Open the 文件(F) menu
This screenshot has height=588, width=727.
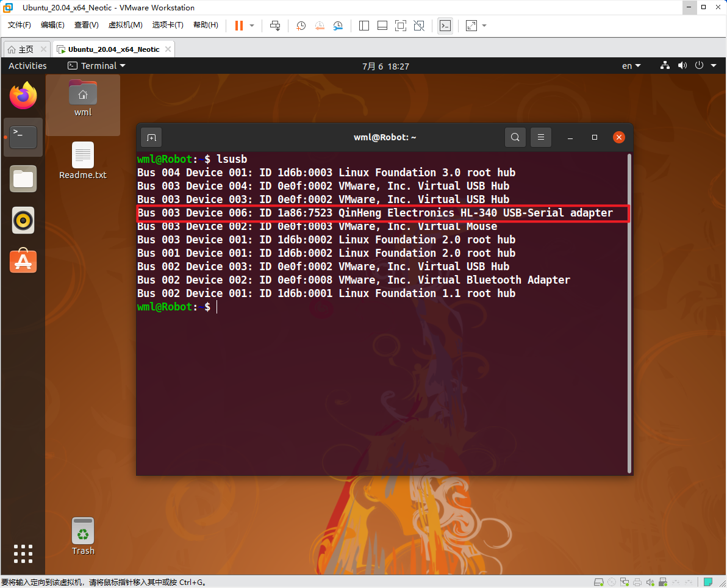click(x=20, y=25)
